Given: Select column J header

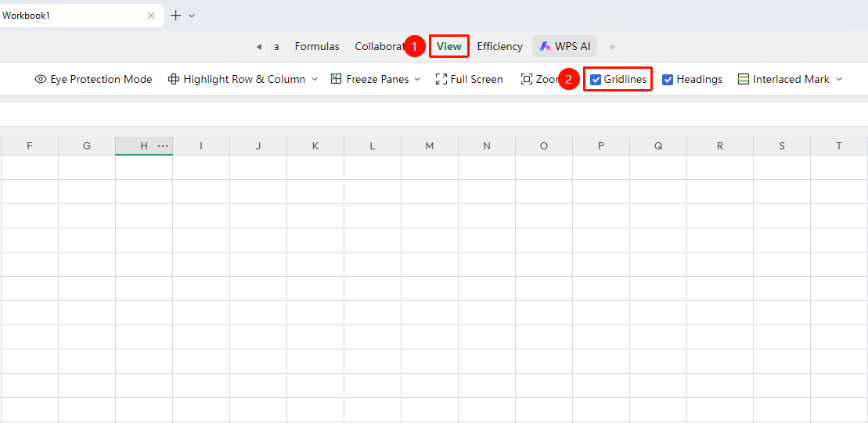Looking at the screenshot, I should 258,146.
